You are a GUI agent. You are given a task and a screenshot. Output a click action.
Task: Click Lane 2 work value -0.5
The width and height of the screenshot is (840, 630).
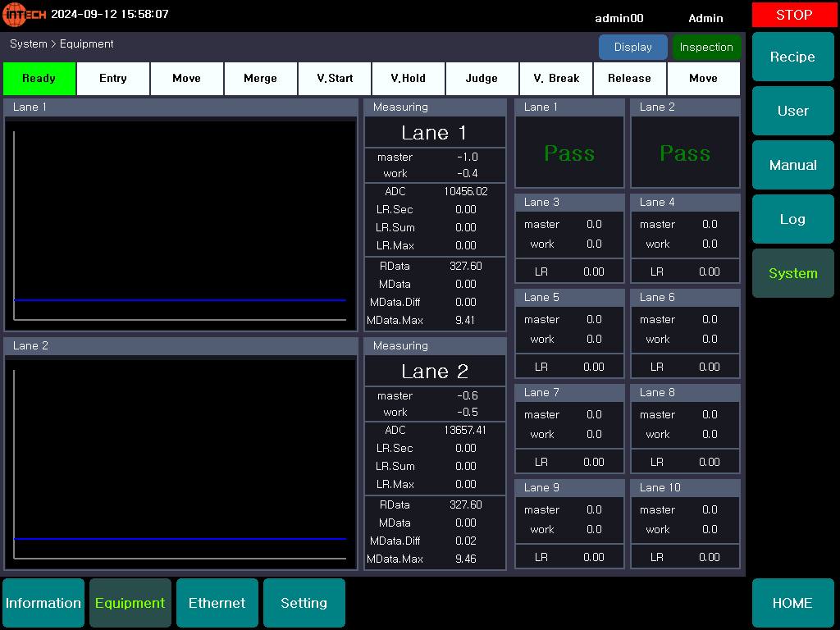tap(468, 413)
